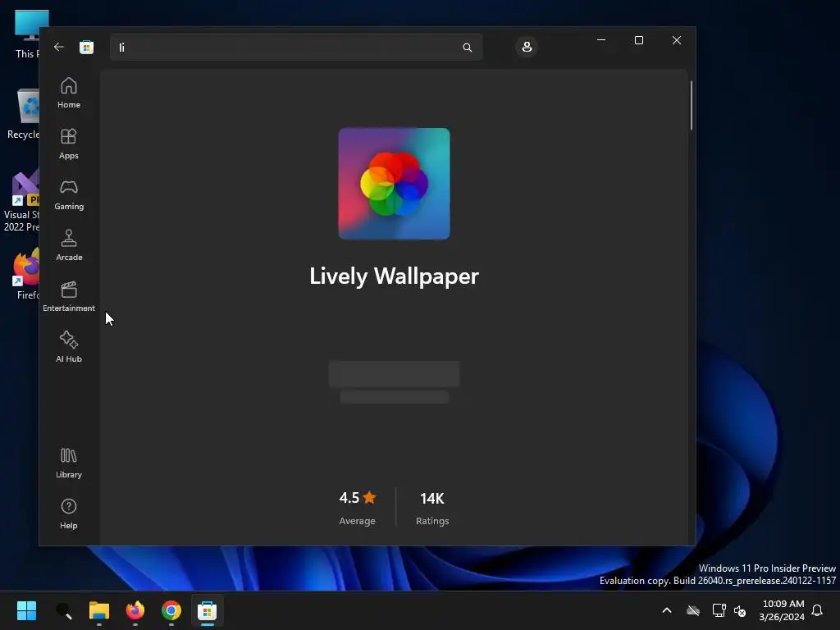Open the Windows Start menu
This screenshot has width=840, height=630.
point(26,610)
